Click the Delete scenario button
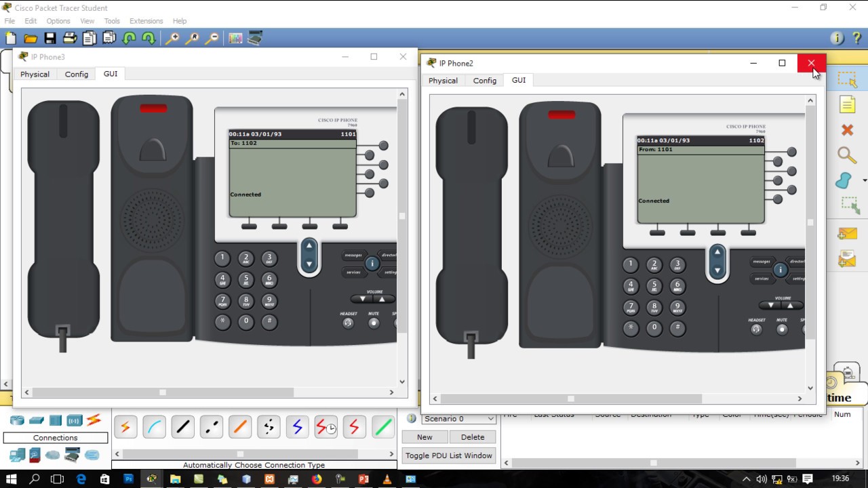The width and height of the screenshot is (868, 488). [473, 437]
